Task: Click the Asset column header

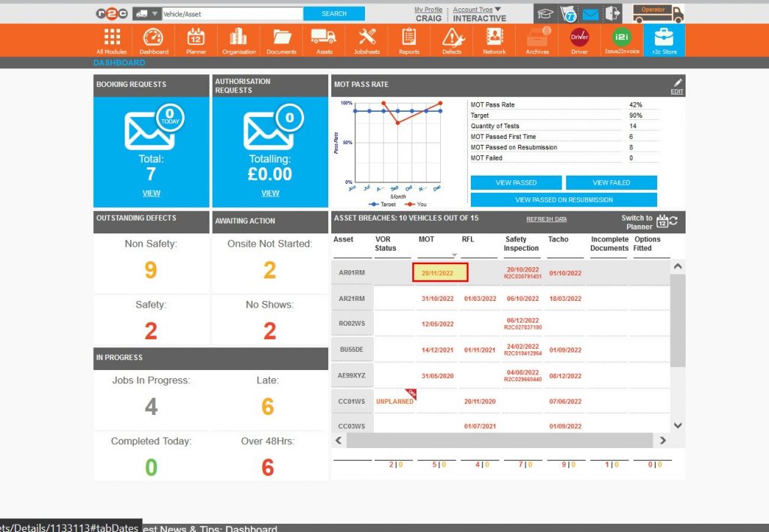Action: pyautogui.click(x=343, y=239)
